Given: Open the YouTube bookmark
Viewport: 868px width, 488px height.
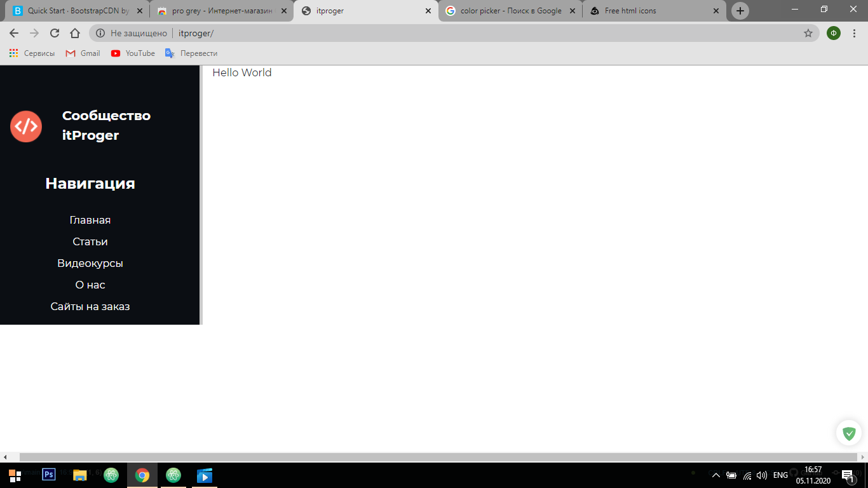Looking at the screenshot, I should 133,53.
